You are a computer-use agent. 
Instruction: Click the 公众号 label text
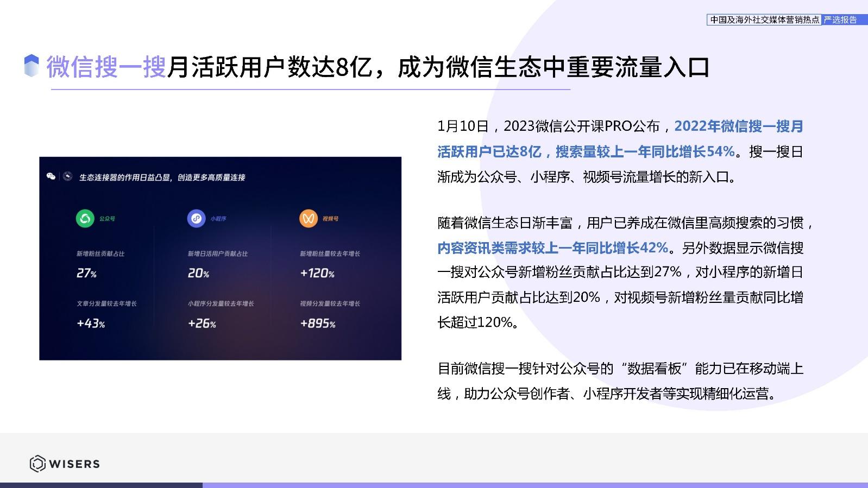107,219
